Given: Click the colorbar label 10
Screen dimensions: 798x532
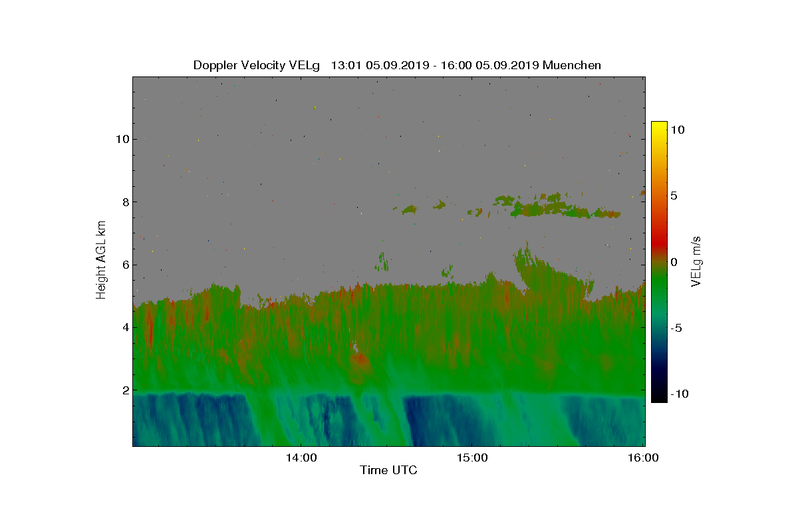Looking at the screenshot, I should tap(677, 130).
